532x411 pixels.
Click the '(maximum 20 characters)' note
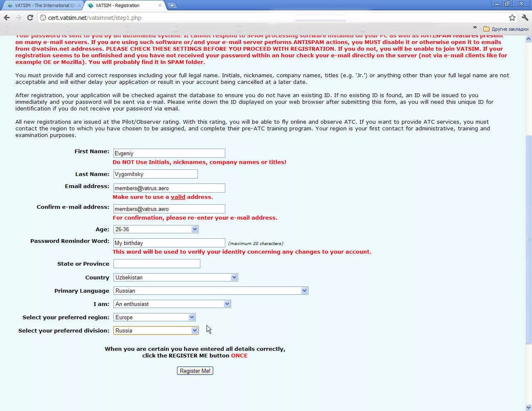tap(256, 243)
